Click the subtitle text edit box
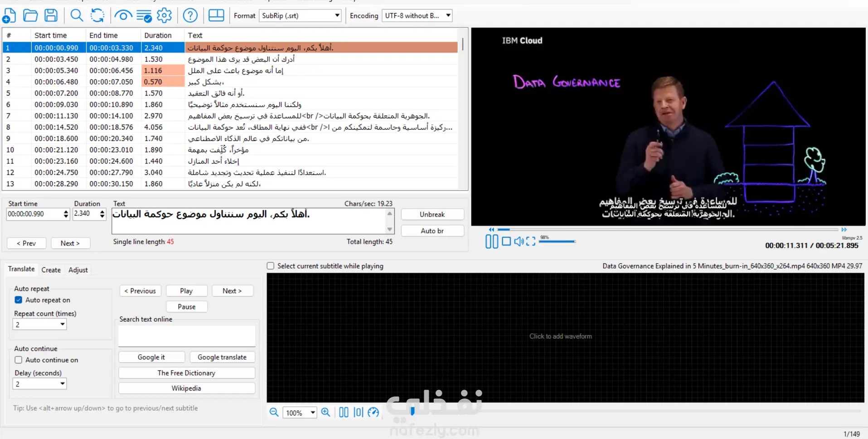The height and width of the screenshot is (439, 868). (x=249, y=221)
